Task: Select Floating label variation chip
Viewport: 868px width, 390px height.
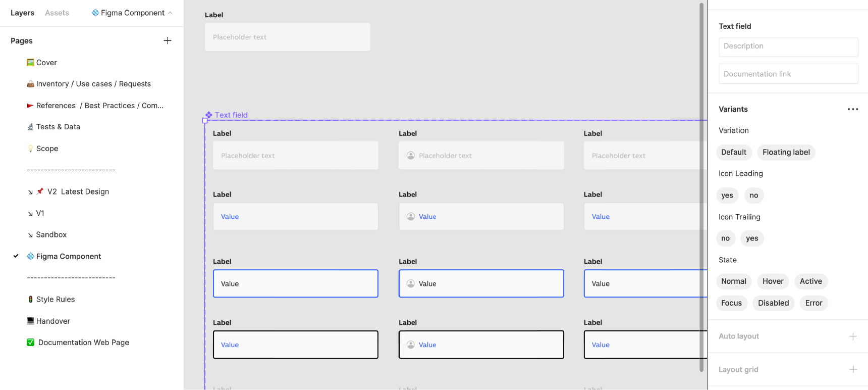Action: tap(786, 153)
